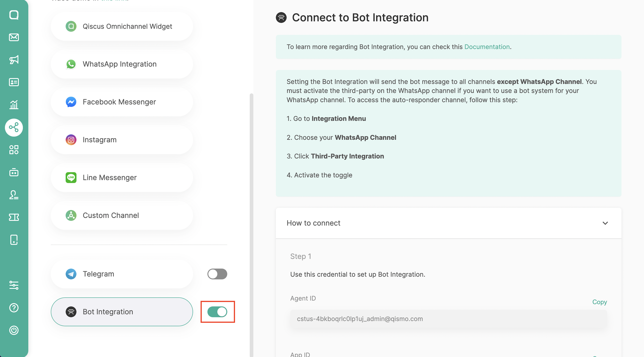Disable the Bot Integration toggle
Screen dimensions: 644x357
pos(217,312)
